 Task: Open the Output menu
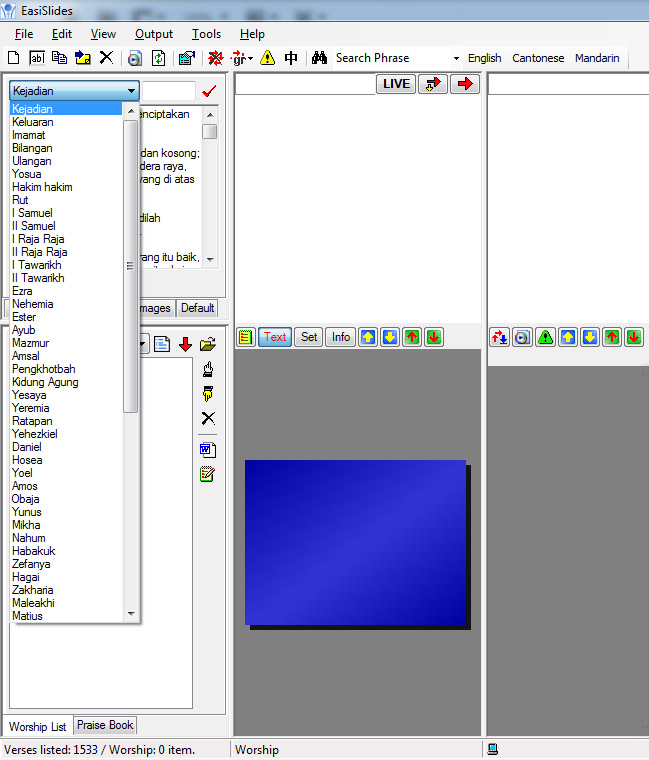point(154,34)
